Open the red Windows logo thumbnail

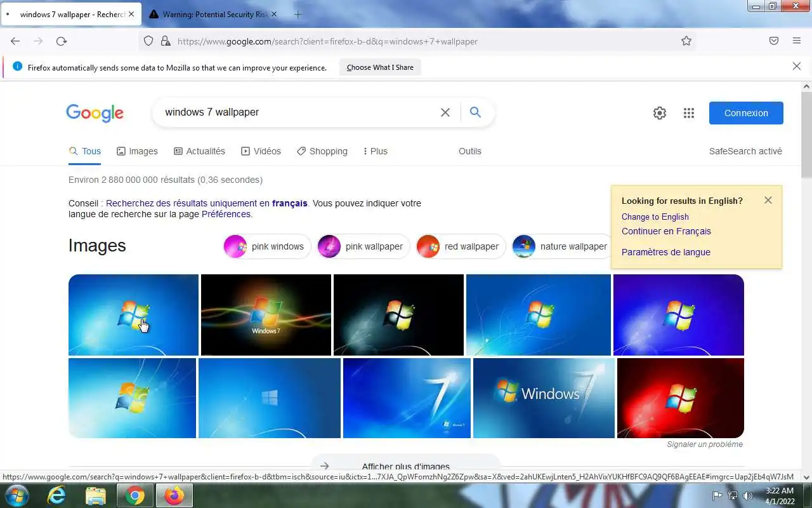681,398
